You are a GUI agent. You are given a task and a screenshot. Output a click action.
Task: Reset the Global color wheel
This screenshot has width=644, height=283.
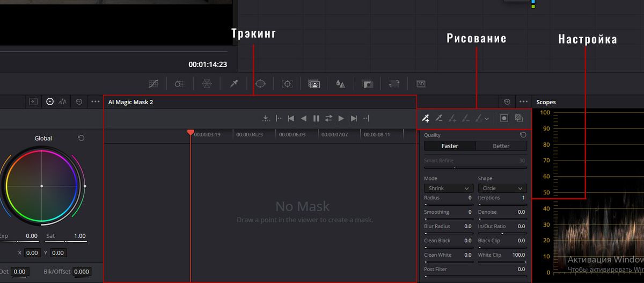tap(81, 138)
